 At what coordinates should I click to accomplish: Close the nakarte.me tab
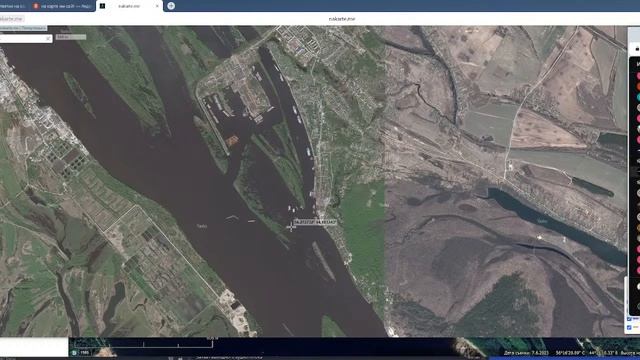coord(157,6)
